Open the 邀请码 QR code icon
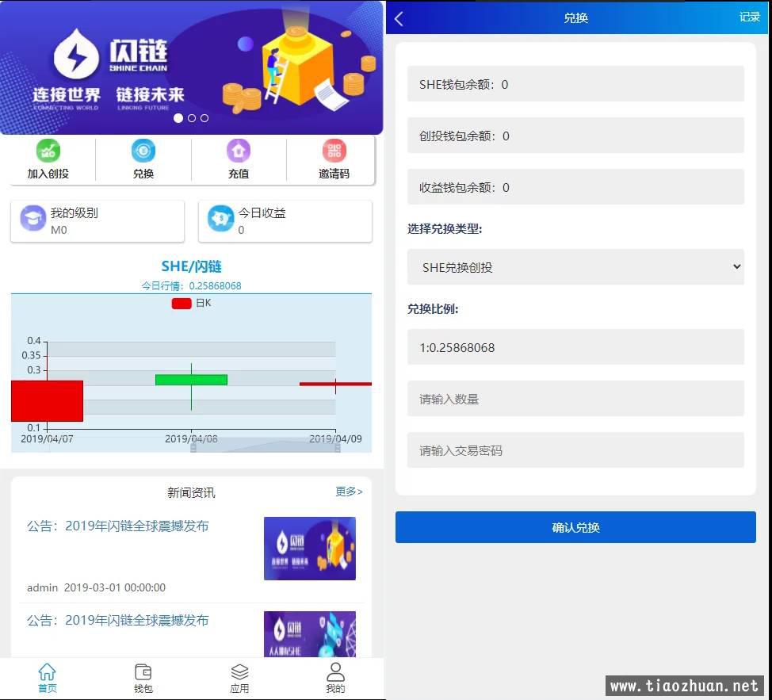This screenshot has height=700, width=772. coord(334,151)
